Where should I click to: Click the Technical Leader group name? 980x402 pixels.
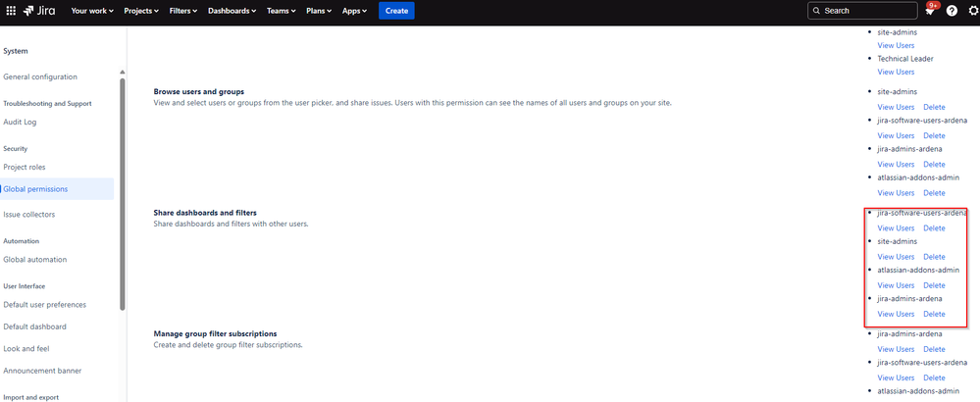pyautogui.click(x=905, y=59)
